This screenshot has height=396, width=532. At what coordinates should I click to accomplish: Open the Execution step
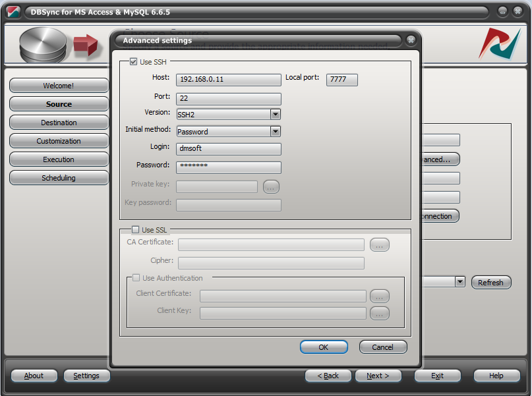59,159
